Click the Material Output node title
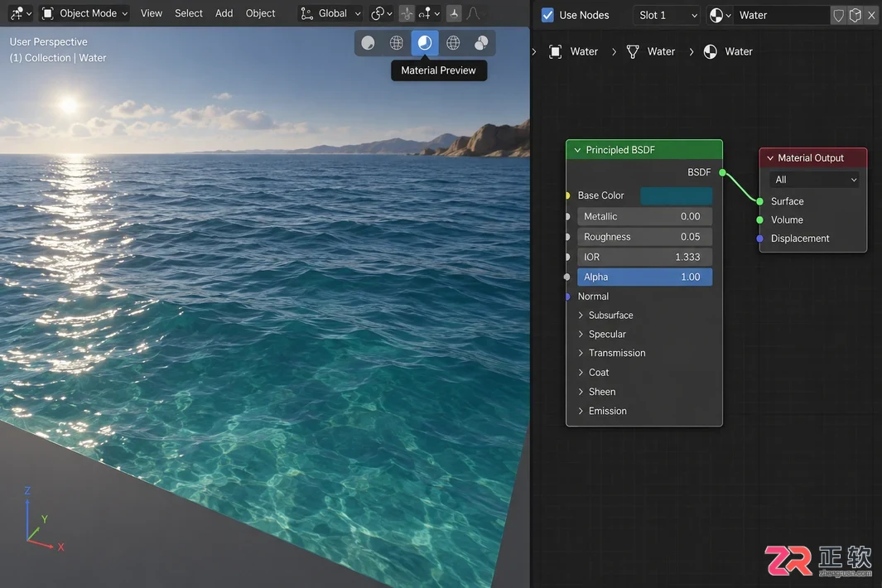Viewport: 882px width, 588px height. pyautogui.click(x=811, y=158)
